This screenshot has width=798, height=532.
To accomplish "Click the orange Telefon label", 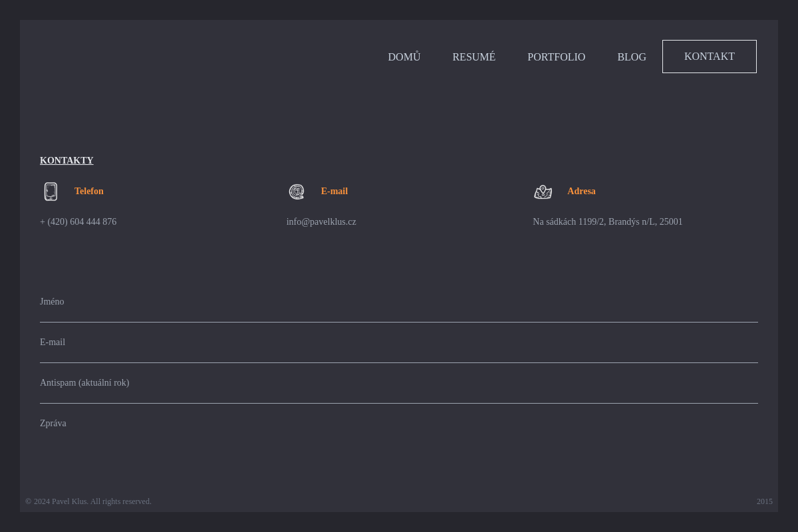I will (88, 191).
